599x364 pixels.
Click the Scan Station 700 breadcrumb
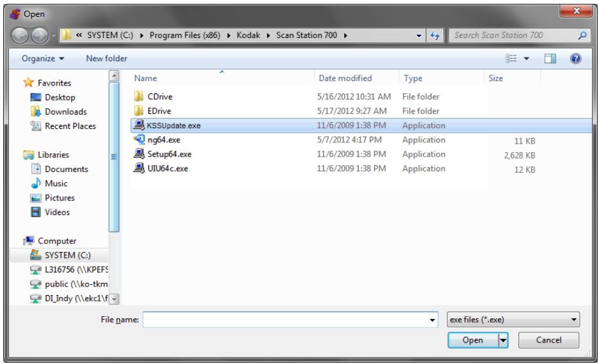click(306, 35)
